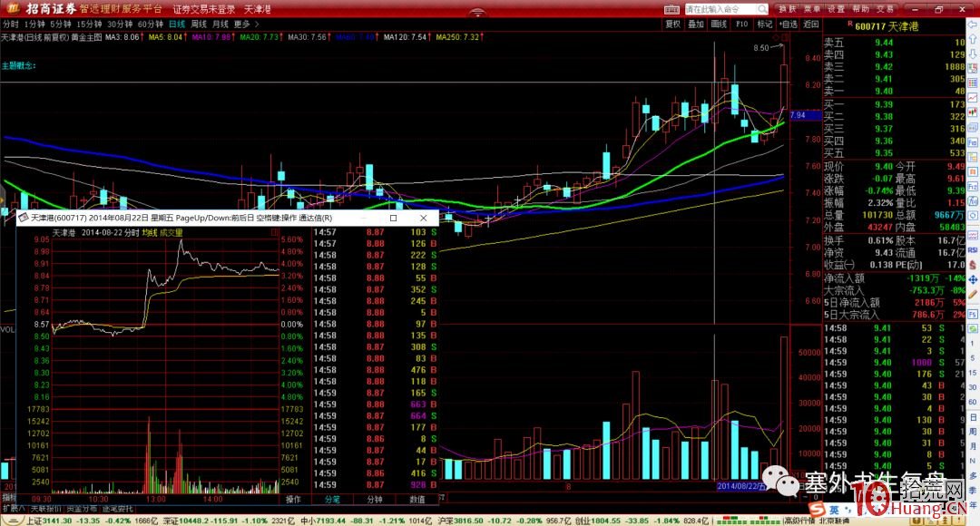Click the 高级行情 status bar item
Screen dimensions: 980x526
(799, 521)
